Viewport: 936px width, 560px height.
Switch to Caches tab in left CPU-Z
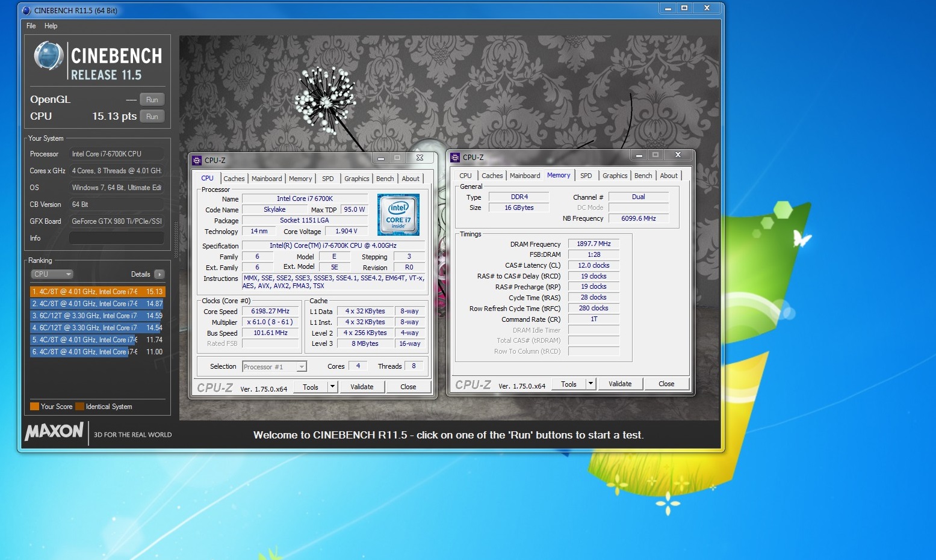234,179
